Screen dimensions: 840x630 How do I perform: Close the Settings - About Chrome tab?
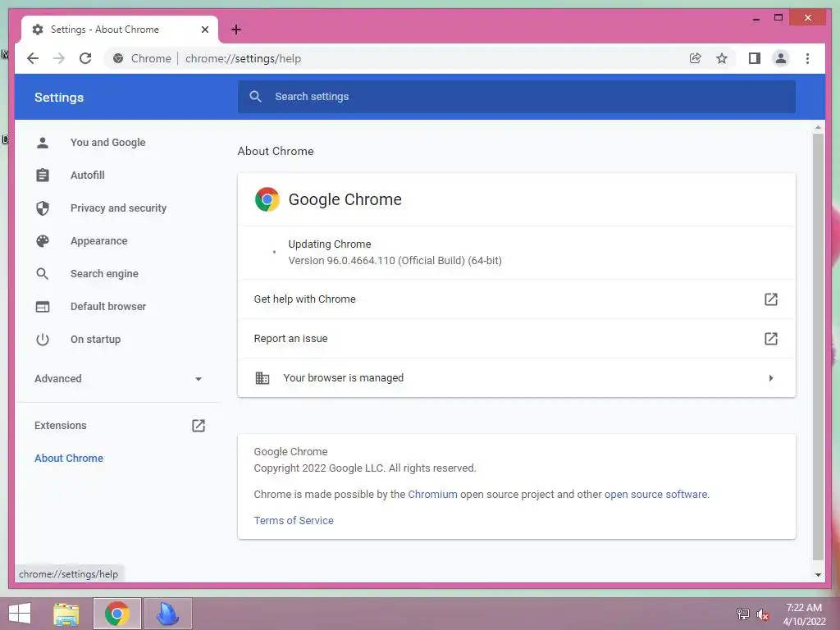coord(204,30)
